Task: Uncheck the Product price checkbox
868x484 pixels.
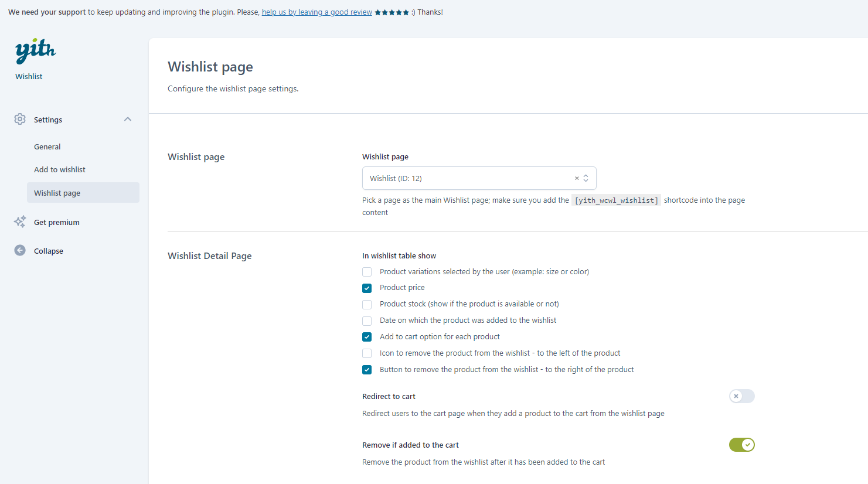Action: (367, 288)
